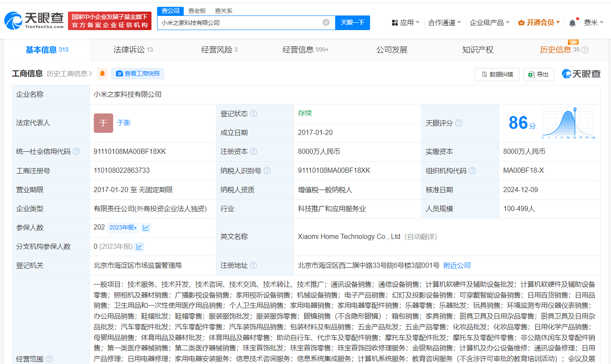Click help icon next to 登记状态
Screen dimensions: 611x364
pos(254,113)
